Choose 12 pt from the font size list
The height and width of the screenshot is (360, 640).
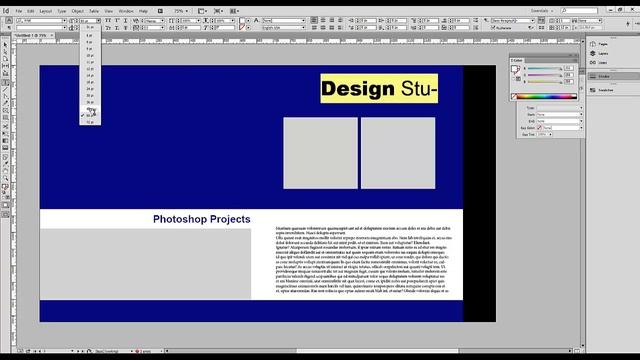[90, 69]
